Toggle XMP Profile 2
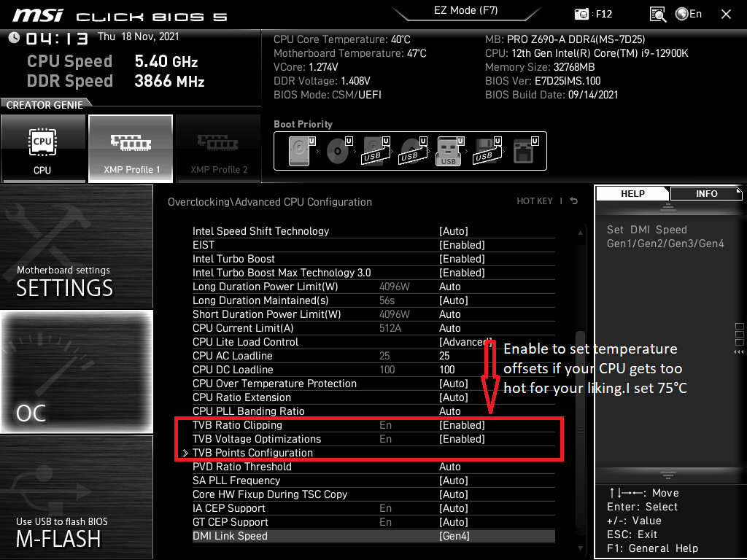Screen dimensions: 747x560 219,149
